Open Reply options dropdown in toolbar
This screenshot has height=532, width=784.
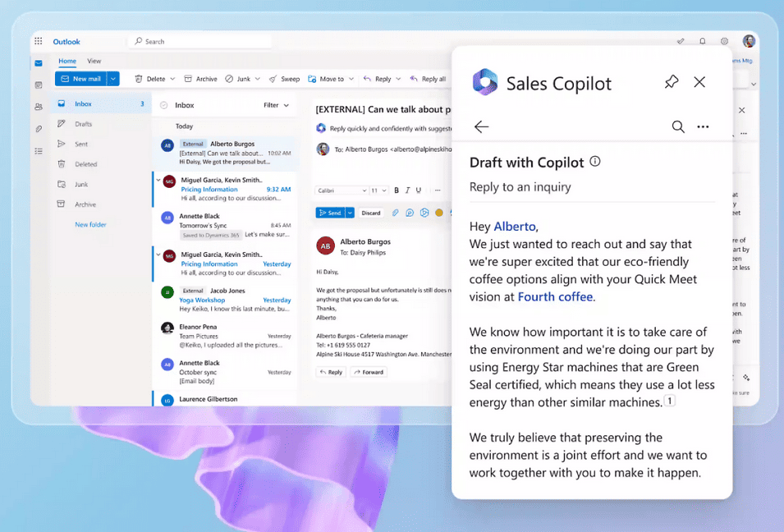pos(398,79)
